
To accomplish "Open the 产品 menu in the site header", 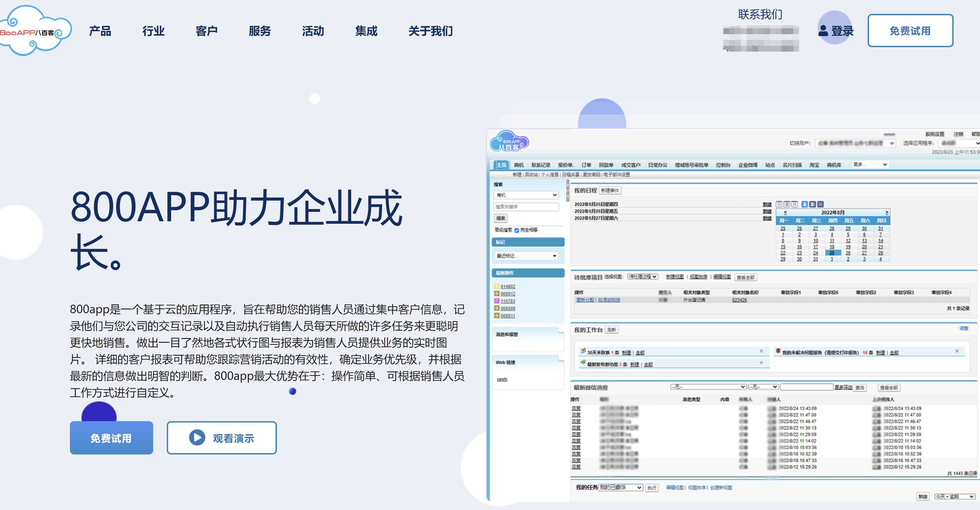I will (x=100, y=31).
